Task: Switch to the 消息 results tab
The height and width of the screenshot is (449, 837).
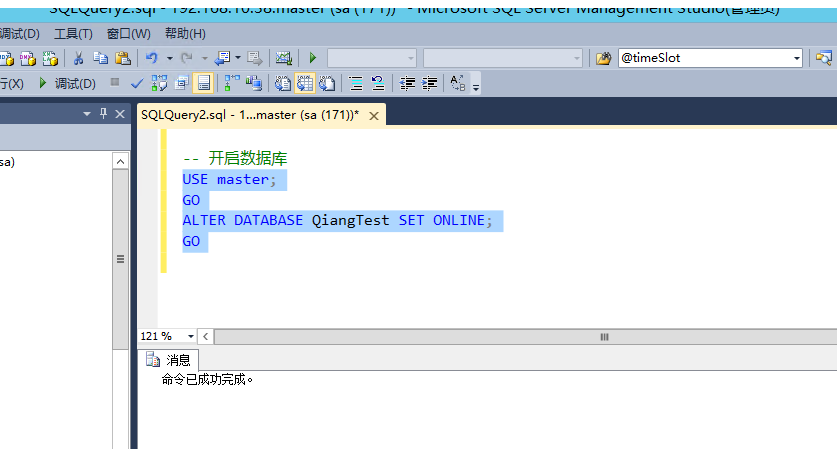Action: point(170,360)
